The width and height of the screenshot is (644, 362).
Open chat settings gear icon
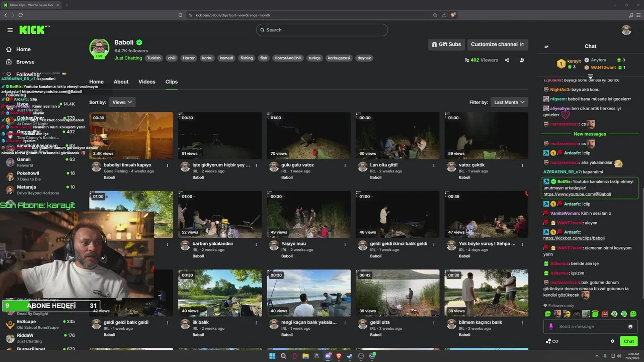tap(612, 341)
